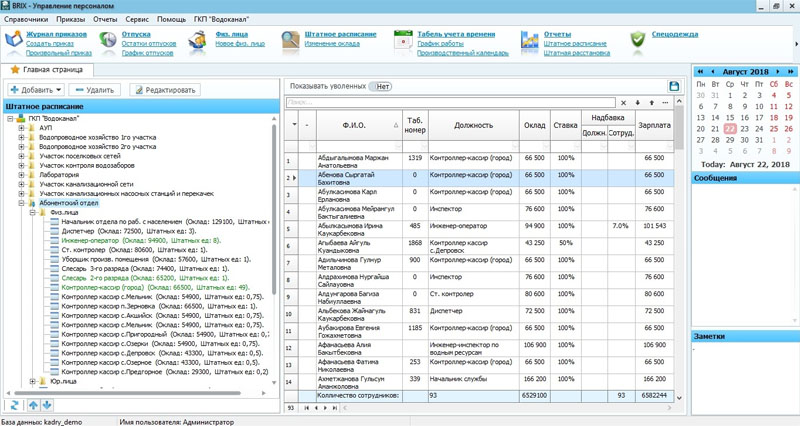Expand the Юр.лица tree node
Viewport: 800px width, 426px height.
(32, 381)
